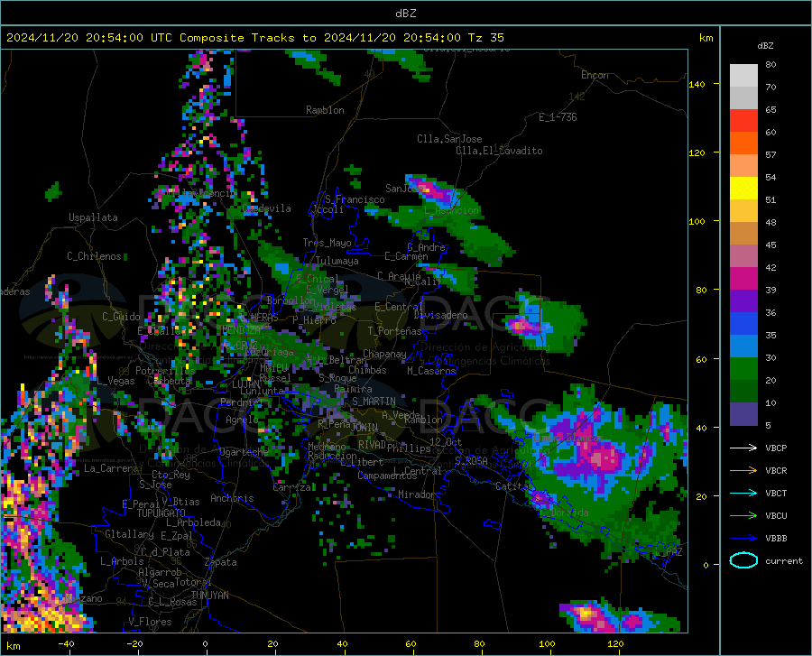The width and height of the screenshot is (812, 656).
Task: Click the 'S_MARTIN' place label
Action: point(374,402)
